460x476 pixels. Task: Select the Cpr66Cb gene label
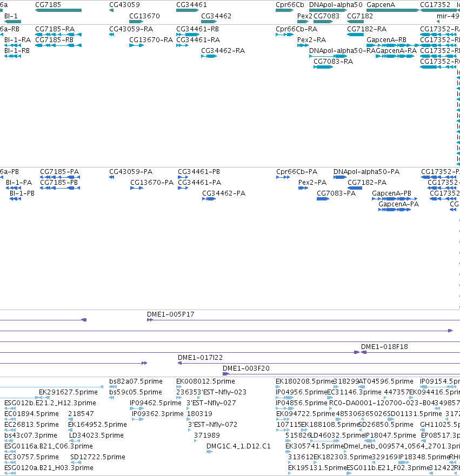click(290, 5)
